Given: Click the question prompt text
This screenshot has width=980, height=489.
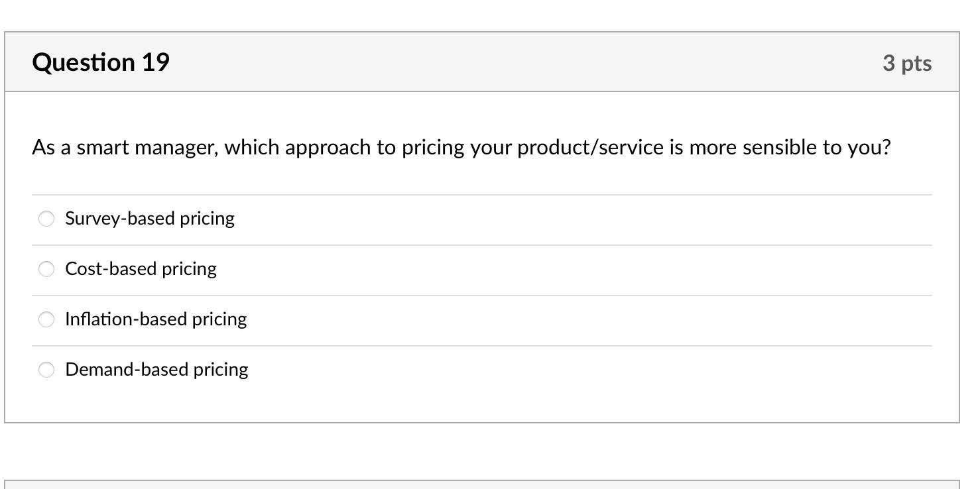Looking at the screenshot, I should click(462, 147).
